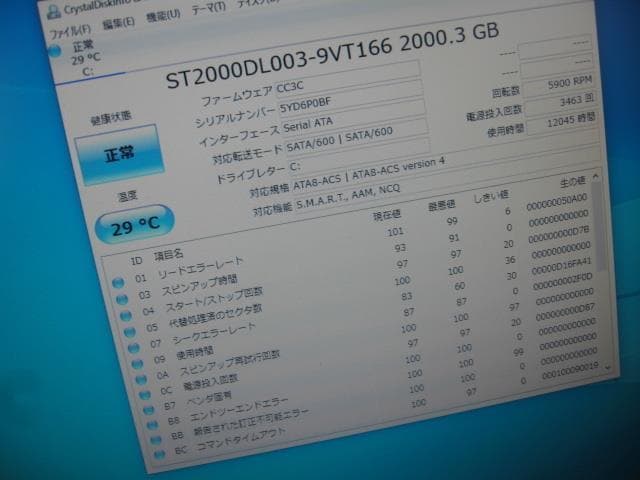This screenshot has width=640, height=480.
Task: Click the 生の値 column header
Action: (573, 182)
